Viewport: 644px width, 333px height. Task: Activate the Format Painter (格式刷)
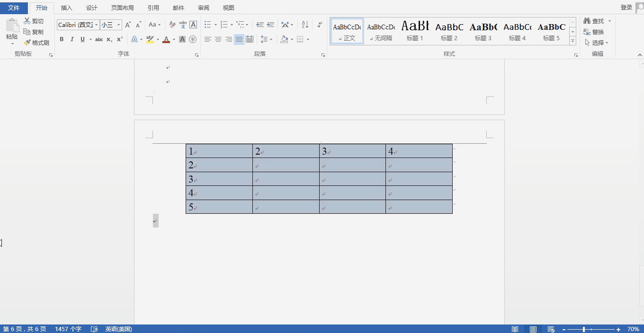click(36, 43)
